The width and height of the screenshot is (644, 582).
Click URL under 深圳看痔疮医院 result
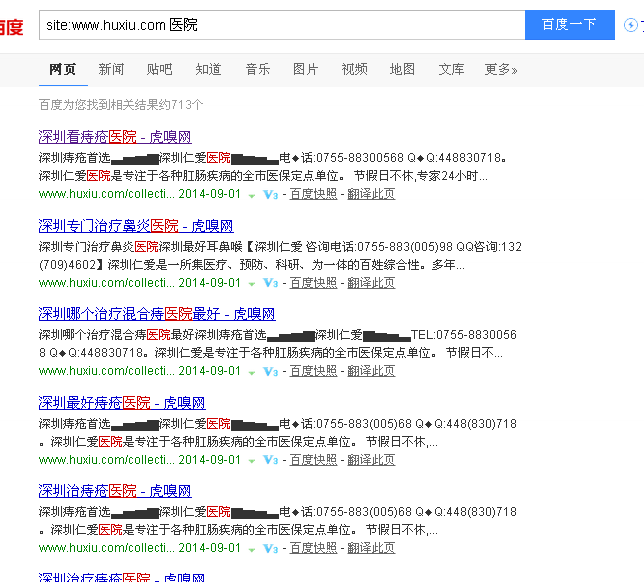[107, 194]
